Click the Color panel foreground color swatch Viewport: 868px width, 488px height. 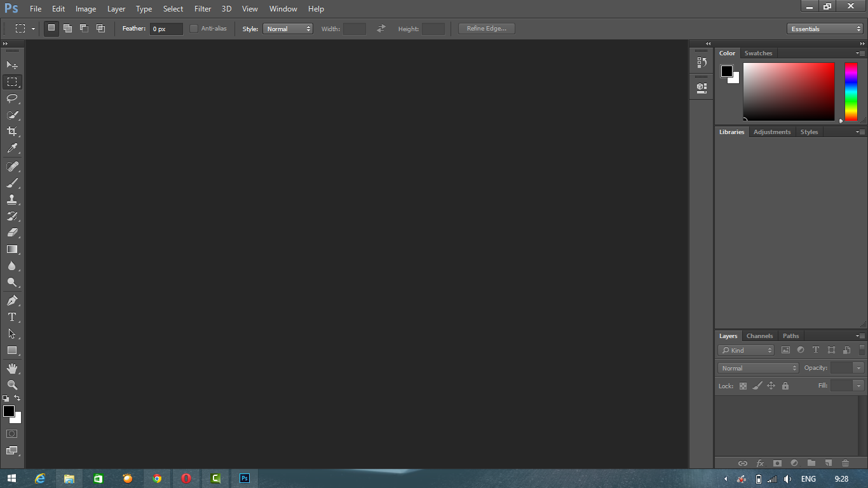point(727,71)
